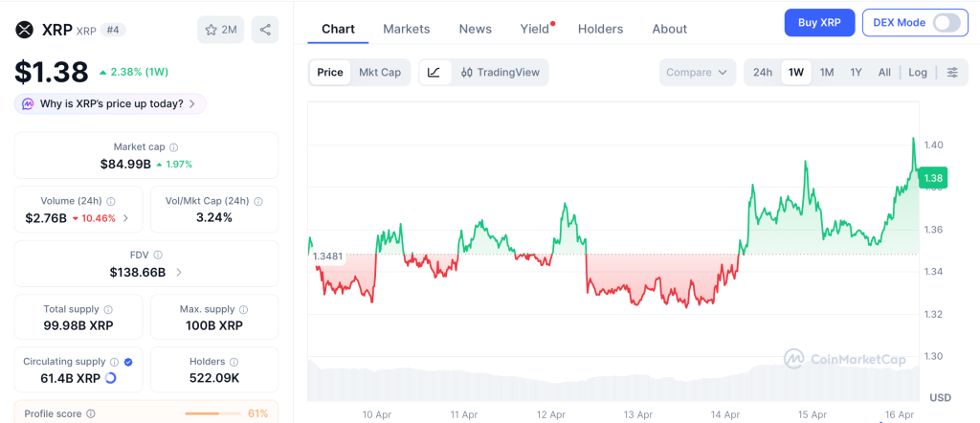Click Market cap info icon
Viewport: 980px width, 423px height.
click(173, 147)
